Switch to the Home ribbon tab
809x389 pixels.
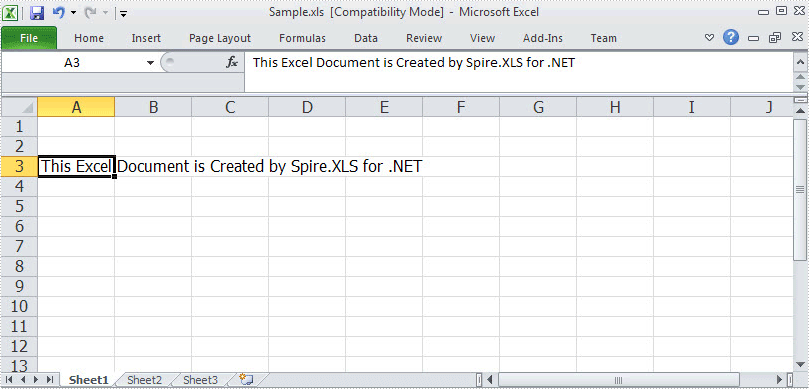89,38
